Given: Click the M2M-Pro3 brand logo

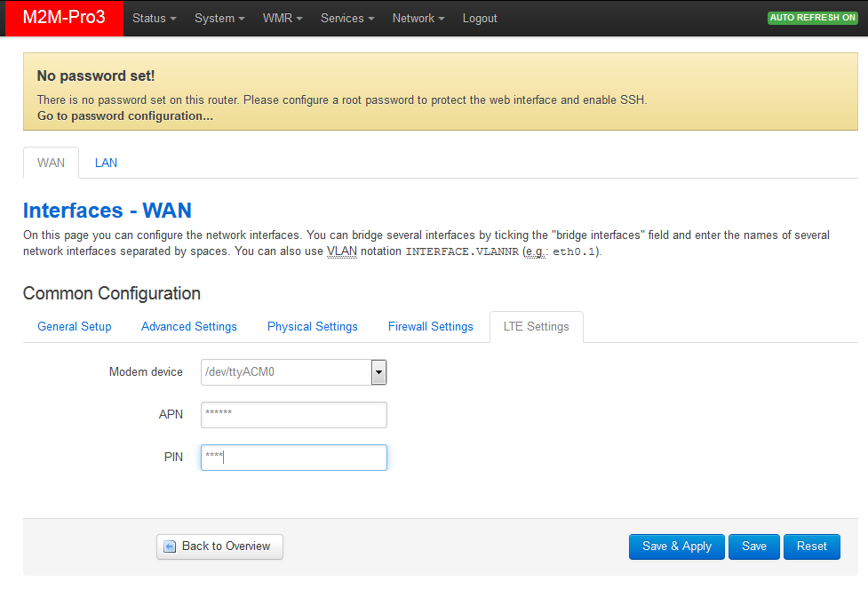Looking at the screenshot, I should (x=64, y=18).
